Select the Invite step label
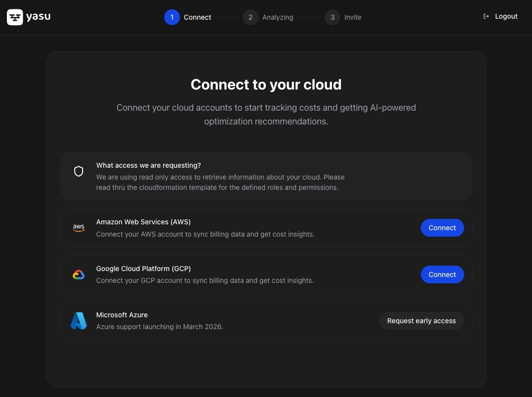This screenshot has height=397, width=532. click(x=353, y=17)
